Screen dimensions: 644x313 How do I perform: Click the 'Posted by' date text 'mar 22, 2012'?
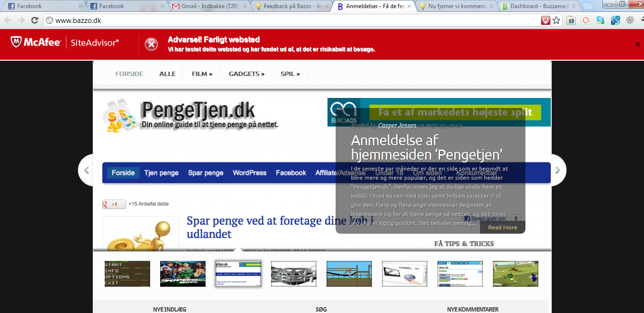444,126
